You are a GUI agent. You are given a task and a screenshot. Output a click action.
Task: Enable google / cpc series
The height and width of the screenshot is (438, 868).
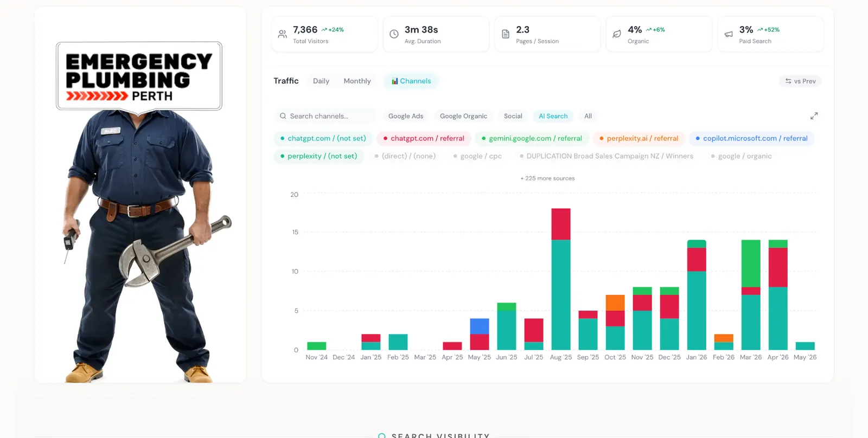[477, 156]
